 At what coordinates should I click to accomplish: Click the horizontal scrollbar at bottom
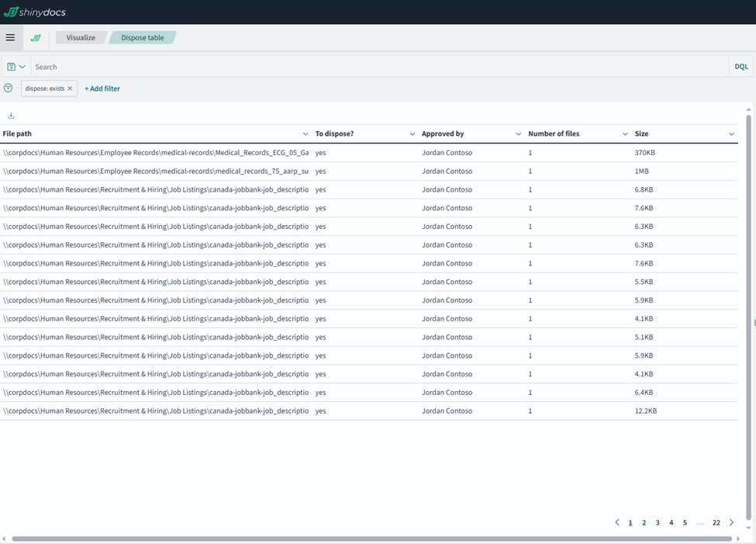point(372,539)
